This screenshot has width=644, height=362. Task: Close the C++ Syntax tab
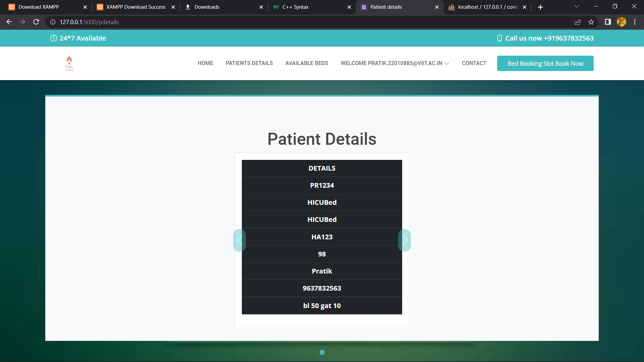(x=349, y=7)
